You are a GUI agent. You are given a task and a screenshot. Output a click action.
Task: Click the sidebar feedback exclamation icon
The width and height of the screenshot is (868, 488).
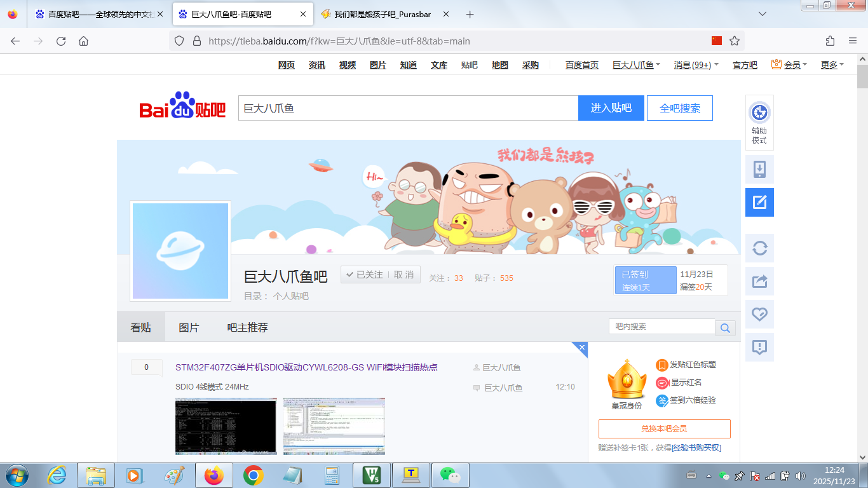pyautogui.click(x=759, y=347)
